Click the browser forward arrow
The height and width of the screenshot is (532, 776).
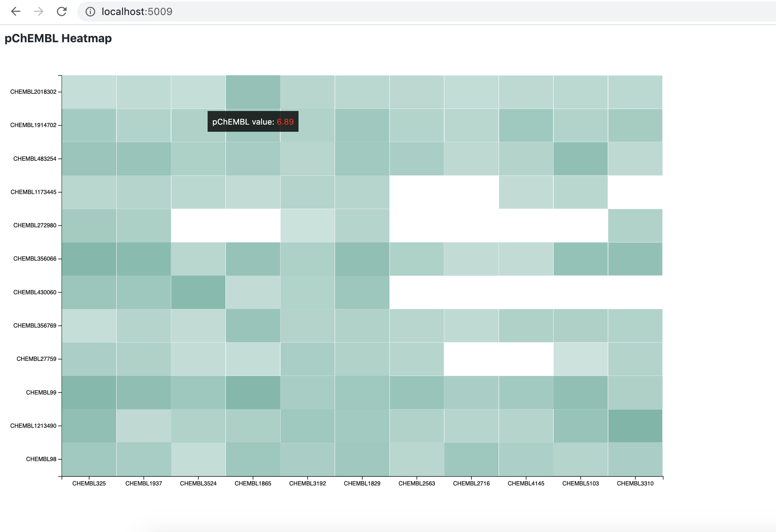39,11
